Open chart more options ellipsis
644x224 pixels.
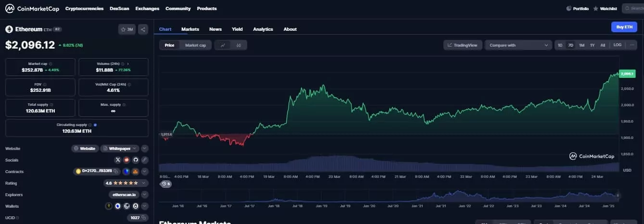(631, 45)
